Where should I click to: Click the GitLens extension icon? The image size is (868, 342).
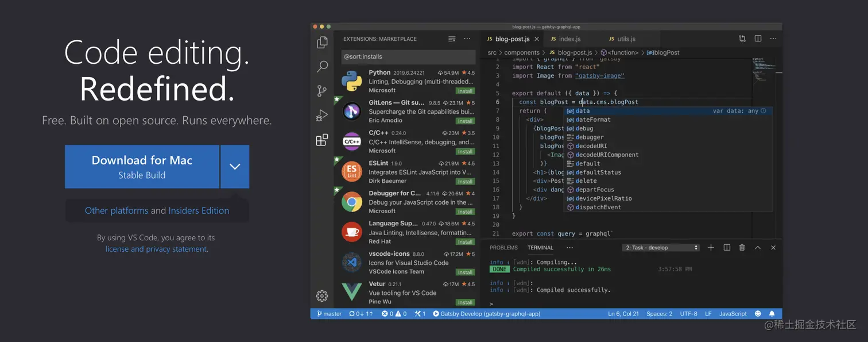point(351,111)
